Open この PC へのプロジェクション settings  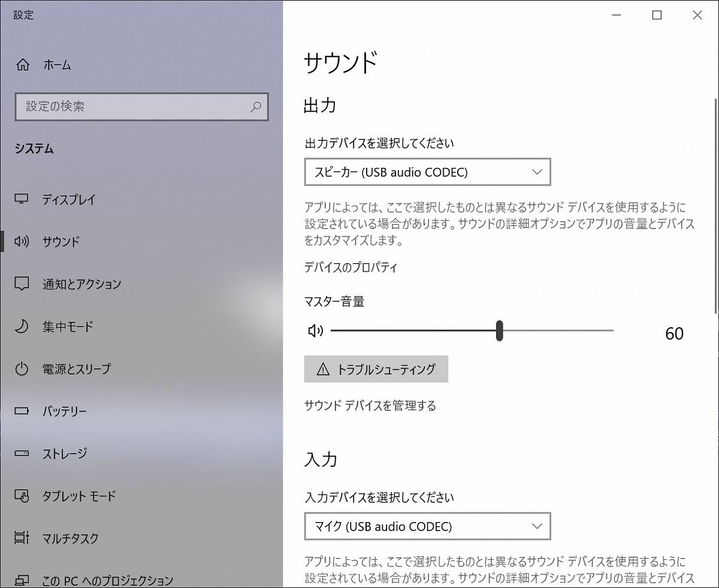click(108, 580)
